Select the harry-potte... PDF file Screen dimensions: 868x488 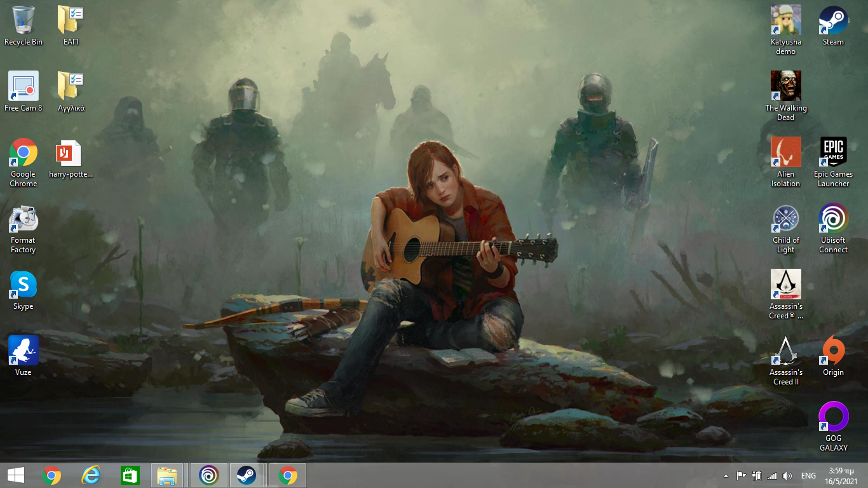pyautogui.click(x=71, y=159)
